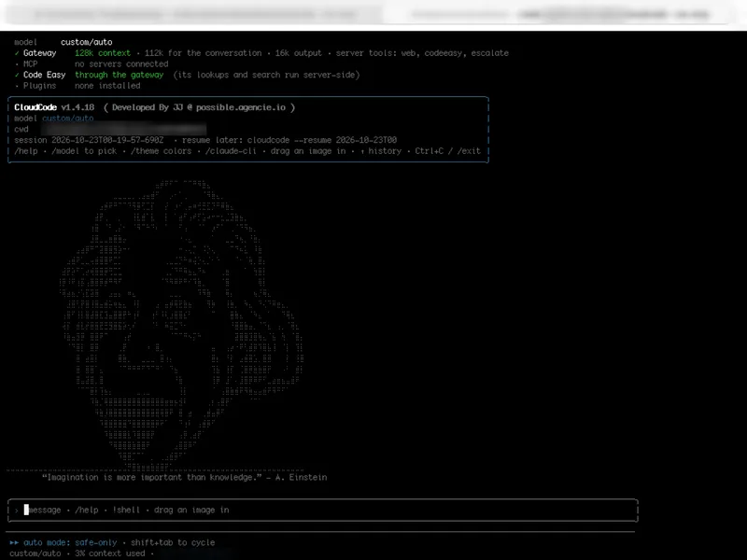This screenshot has width=747, height=560.
Task: Click 'custom/auto' in the bottom status line
Action: click(35, 553)
